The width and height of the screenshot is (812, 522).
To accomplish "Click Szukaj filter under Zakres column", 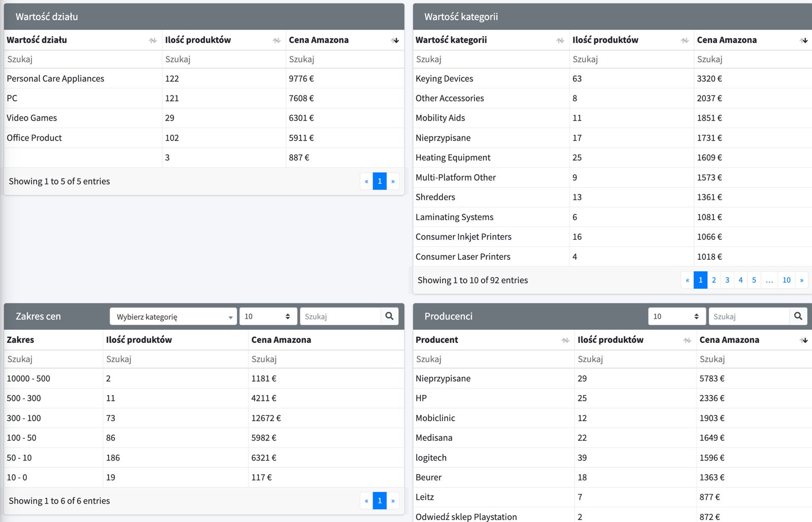I will [53, 359].
